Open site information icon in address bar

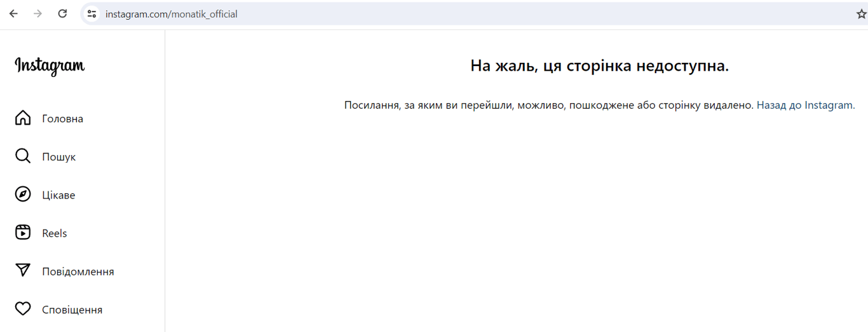[x=92, y=14]
